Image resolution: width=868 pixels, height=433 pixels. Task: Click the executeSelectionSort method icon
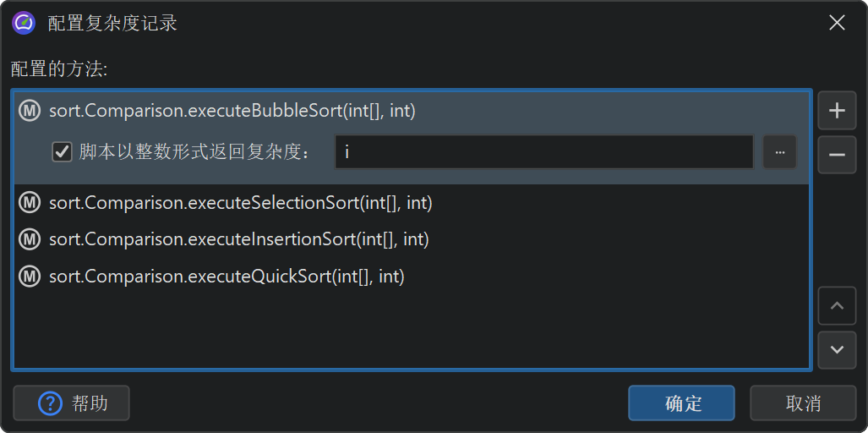coord(30,202)
